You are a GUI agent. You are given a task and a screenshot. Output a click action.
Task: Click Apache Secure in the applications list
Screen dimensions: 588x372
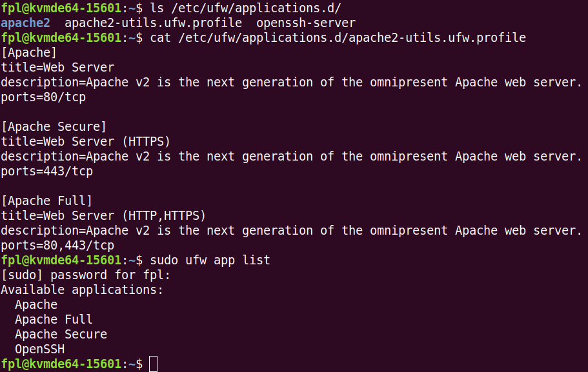tap(61, 334)
